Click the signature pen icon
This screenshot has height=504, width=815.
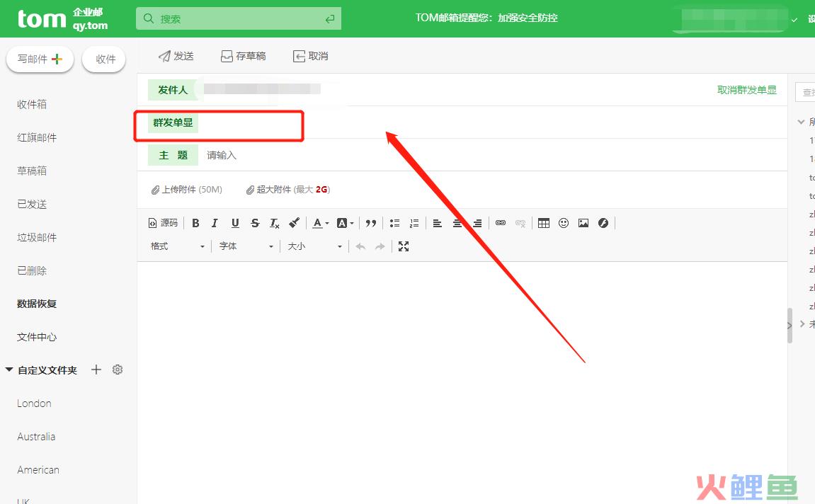603,223
